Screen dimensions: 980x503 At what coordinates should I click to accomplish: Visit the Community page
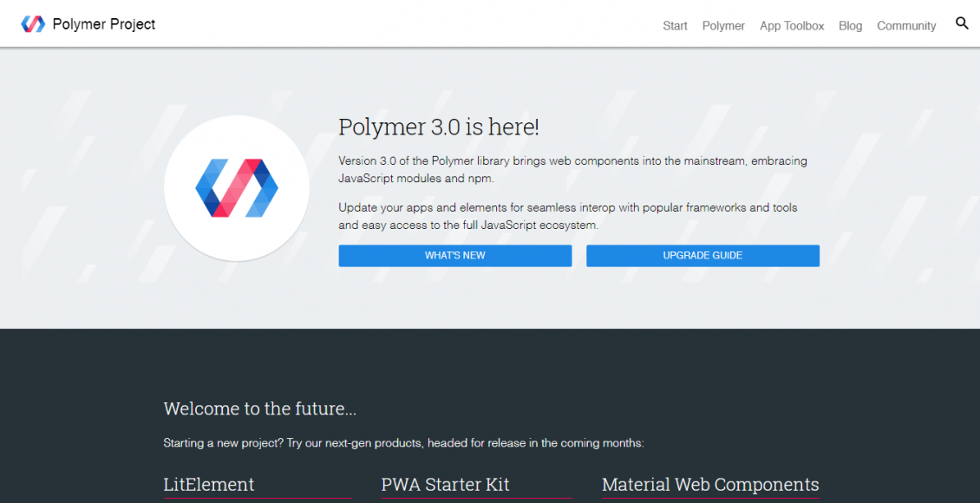pos(905,25)
